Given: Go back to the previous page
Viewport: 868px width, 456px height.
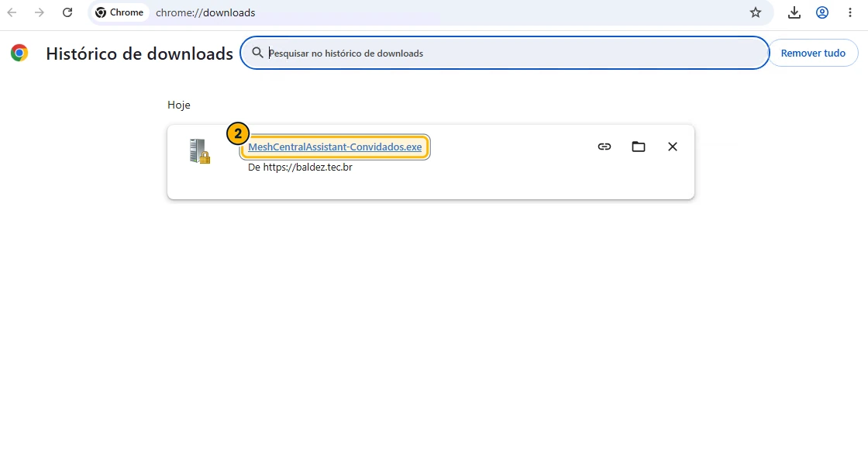Looking at the screenshot, I should [x=12, y=12].
